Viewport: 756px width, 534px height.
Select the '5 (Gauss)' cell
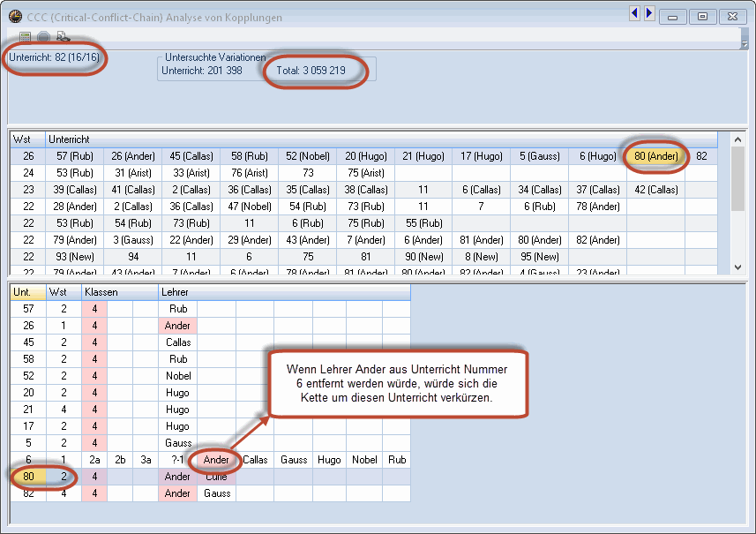(540, 156)
